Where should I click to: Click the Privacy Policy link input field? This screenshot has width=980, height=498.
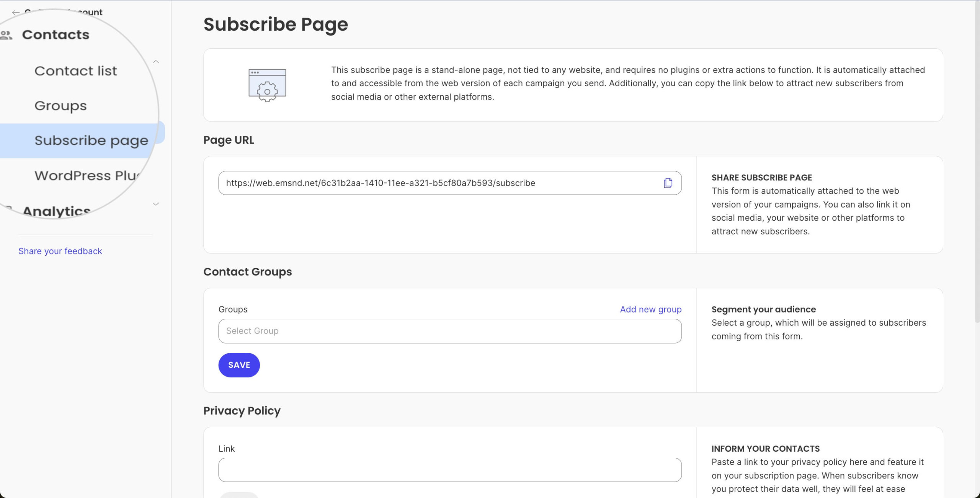(x=450, y=469)
